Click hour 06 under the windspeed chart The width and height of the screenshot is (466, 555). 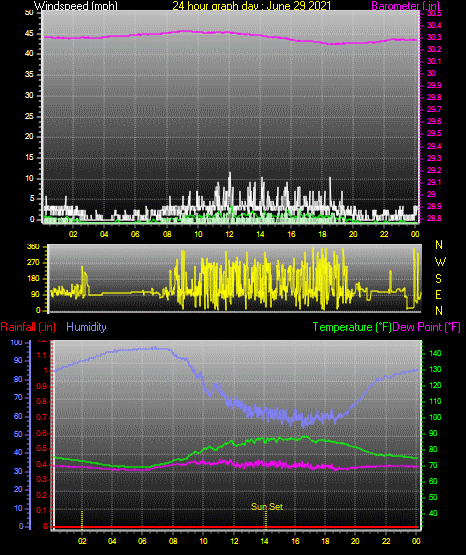pyautogui.click(x=135, y=234)
